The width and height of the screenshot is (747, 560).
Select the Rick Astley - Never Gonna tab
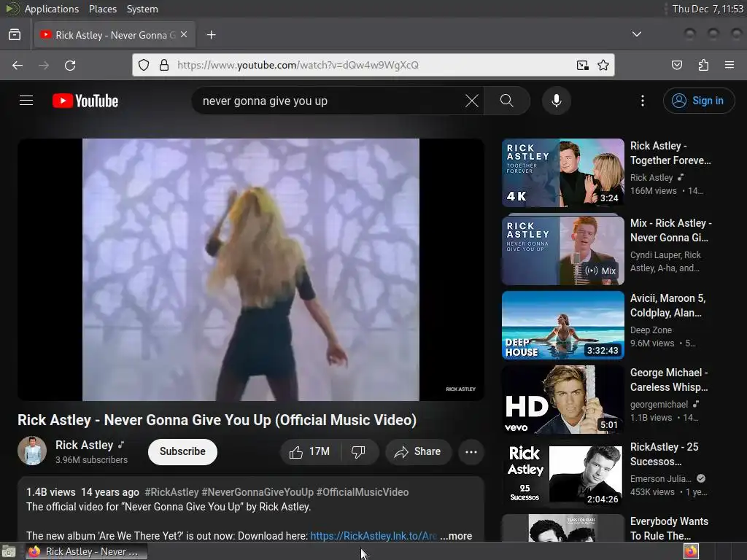(115, 35)
